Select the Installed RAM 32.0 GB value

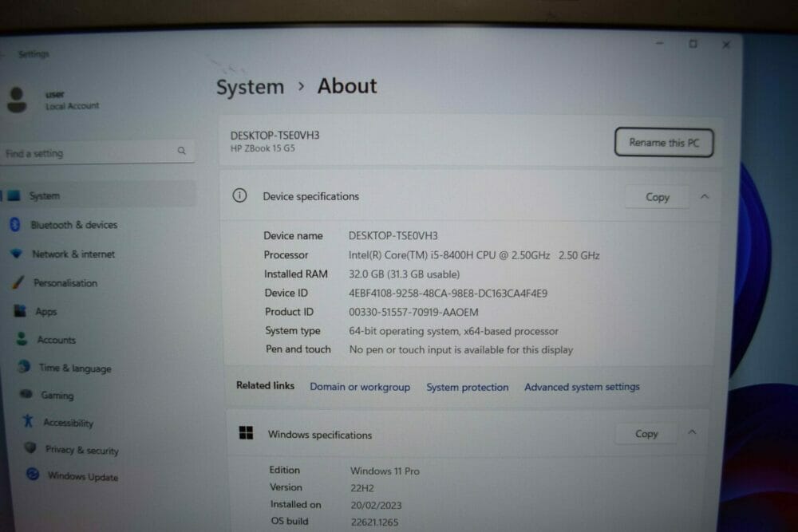coord(404,274)
